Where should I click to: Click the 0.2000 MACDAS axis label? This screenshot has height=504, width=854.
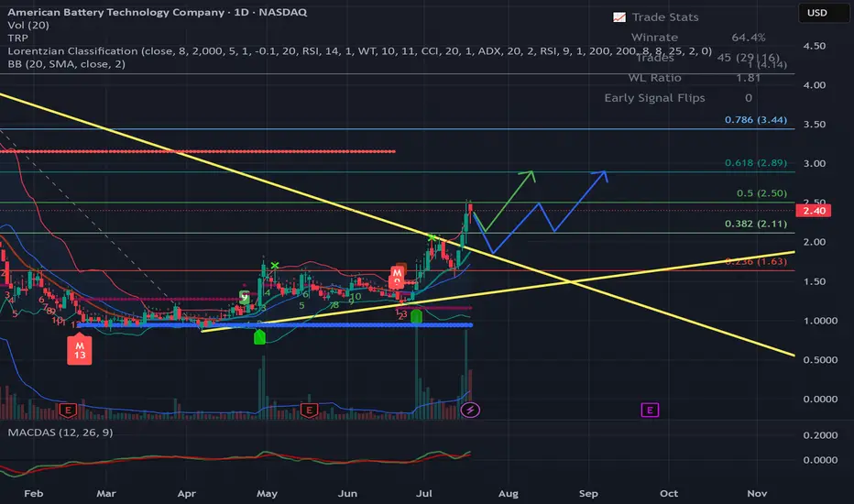tap(820, 435)
